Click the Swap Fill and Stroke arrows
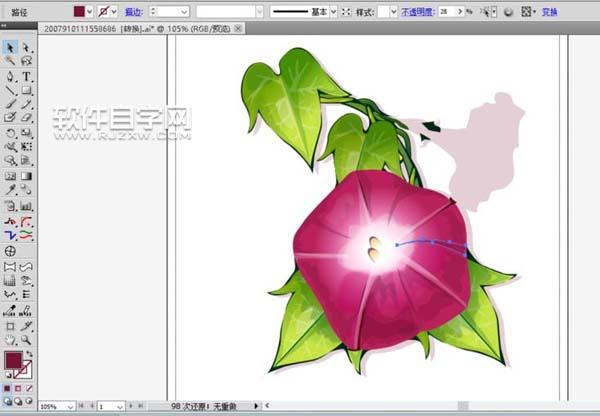 tap(29, 354)
